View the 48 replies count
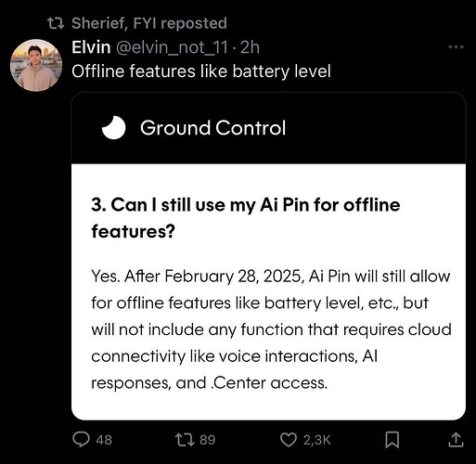The image size is (476, 464). (x=104, y=440)
